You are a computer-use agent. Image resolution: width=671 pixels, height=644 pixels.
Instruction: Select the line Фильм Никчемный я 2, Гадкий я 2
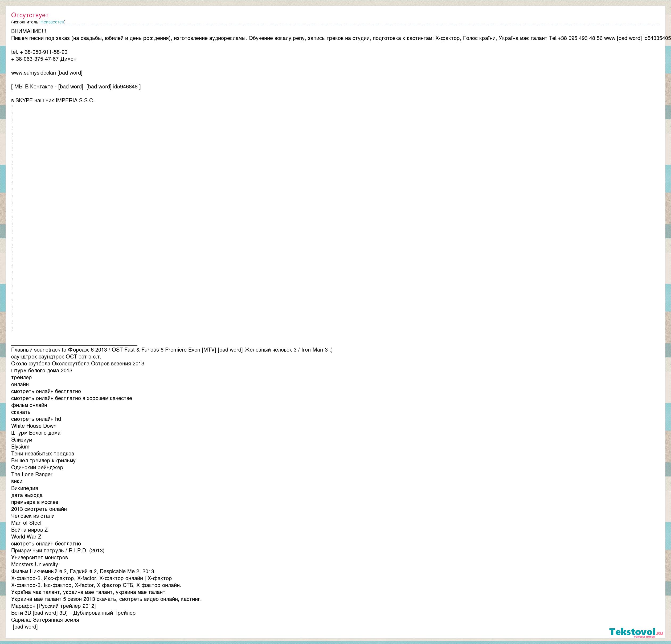tap(83, 571)
